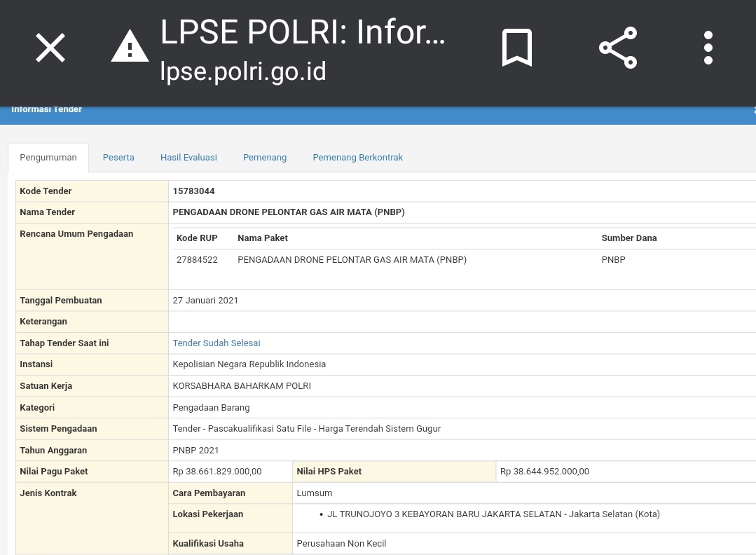Select the Pengumuman tab
The width and height of the screenshot is (756, 555).
tap(48, 157)
